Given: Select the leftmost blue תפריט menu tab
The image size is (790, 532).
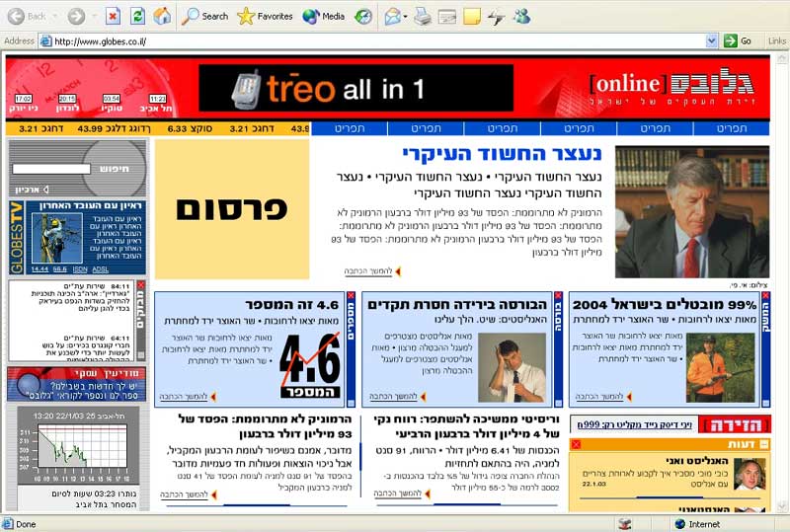Looking at the screenshot, I should [350, 128].
